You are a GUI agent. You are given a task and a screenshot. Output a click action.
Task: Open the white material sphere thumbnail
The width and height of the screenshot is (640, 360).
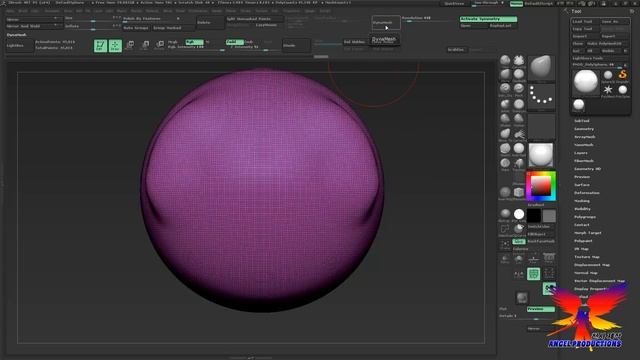(541, 155)
